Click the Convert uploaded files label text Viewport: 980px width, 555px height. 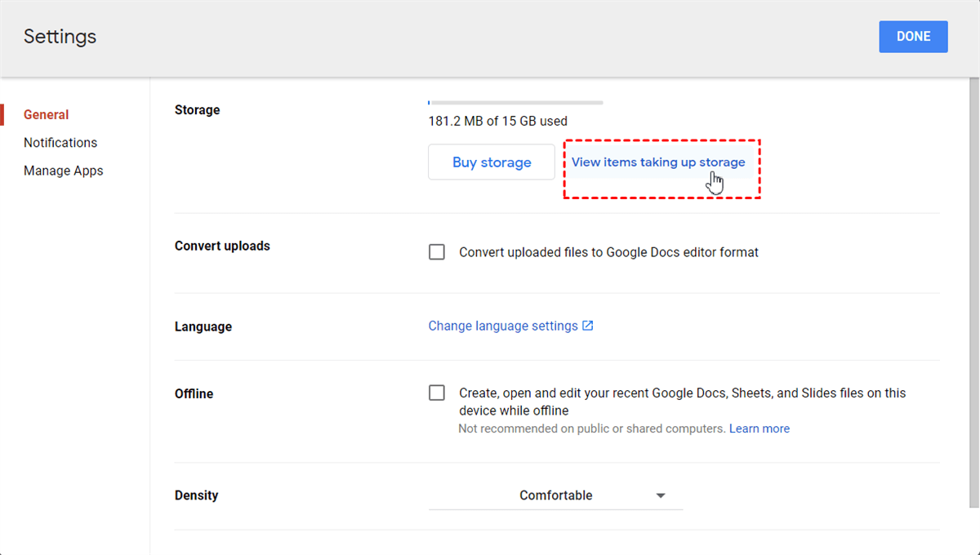pos(608,252)
